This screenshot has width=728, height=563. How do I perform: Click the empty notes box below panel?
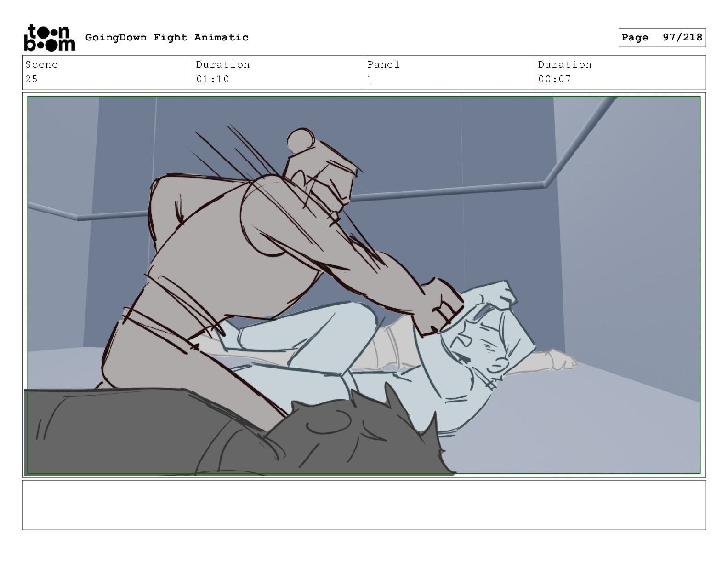364,505
